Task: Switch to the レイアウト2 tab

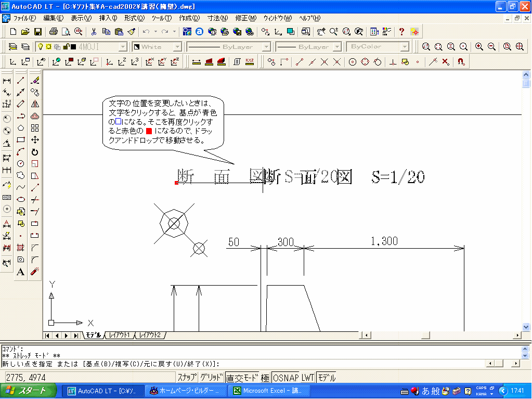Action: pyautogui.click(x=150, y=335)
